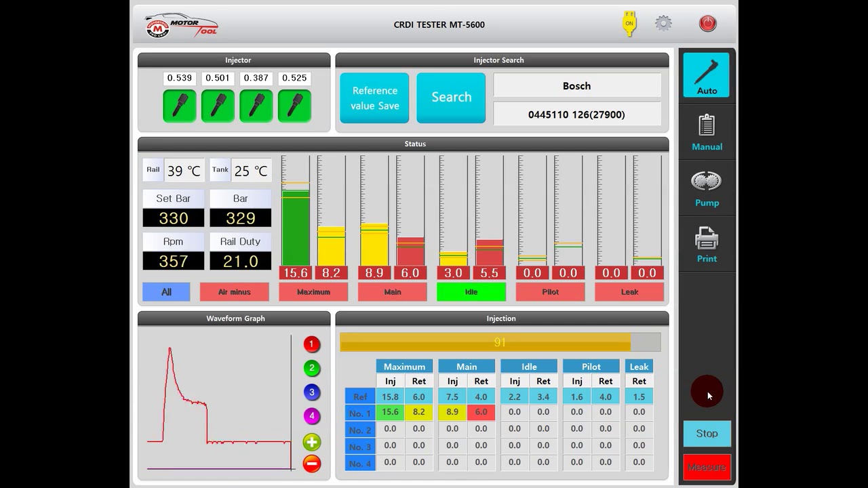868x488 pixels.
Task: Zoom in waveform with plus icon
Action: click(311, 443)
